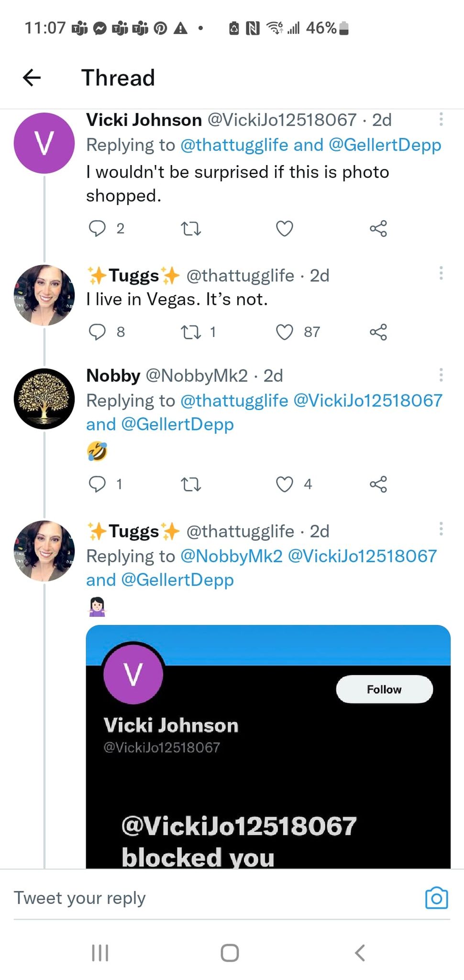The height and width of the screenshot is (980, 464).
Task: Retweet Vicki Johnson's tweet
Action: pos(191,229)
